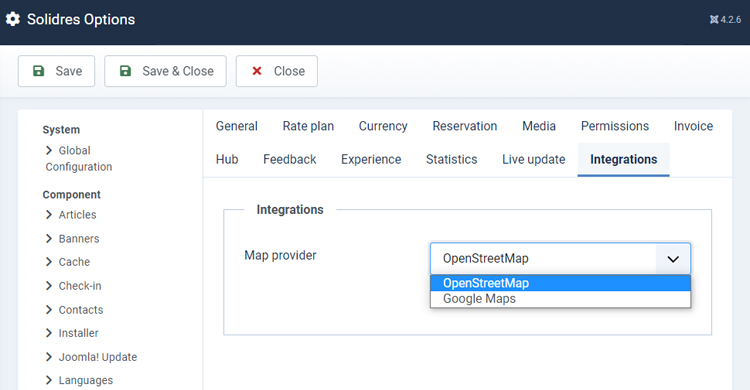Click the Joomla version logo icon
This screenshot has height=390, width=750.
pyautogui.click(x=714, y=20)
